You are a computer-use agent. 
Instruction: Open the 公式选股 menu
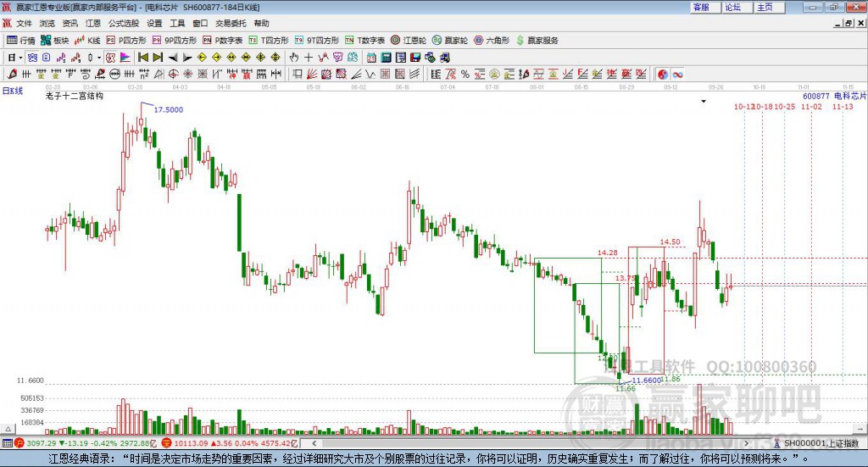tap(124, 23)
